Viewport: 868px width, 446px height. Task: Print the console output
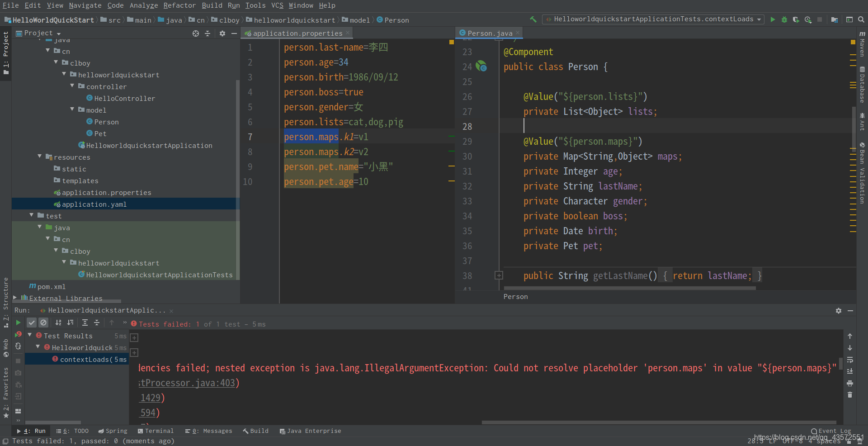[850, 383]
